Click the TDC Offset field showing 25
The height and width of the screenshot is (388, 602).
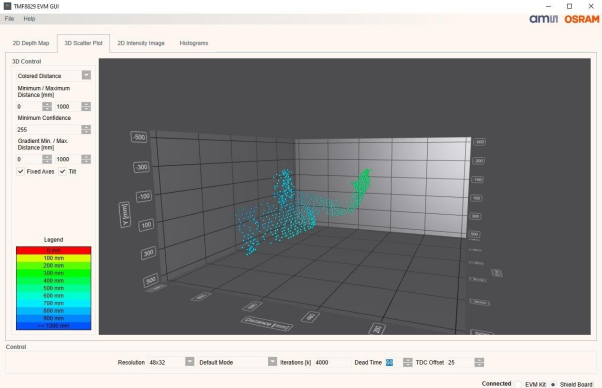pos(460,362)
